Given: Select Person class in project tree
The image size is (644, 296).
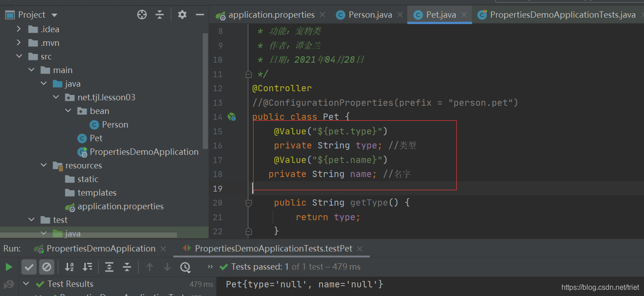Looking at the screenshot, I should point(109,124).
